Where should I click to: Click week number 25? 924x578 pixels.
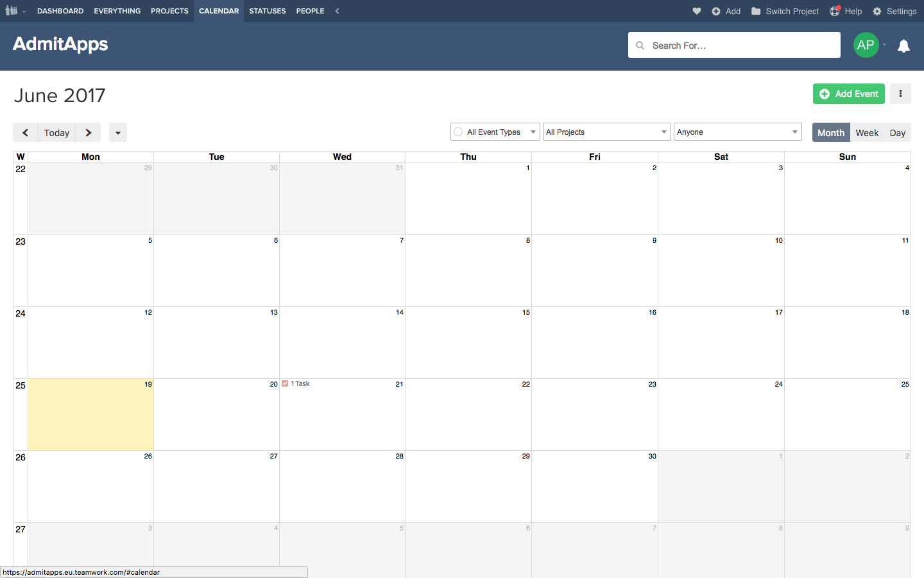tap(21, 385)
